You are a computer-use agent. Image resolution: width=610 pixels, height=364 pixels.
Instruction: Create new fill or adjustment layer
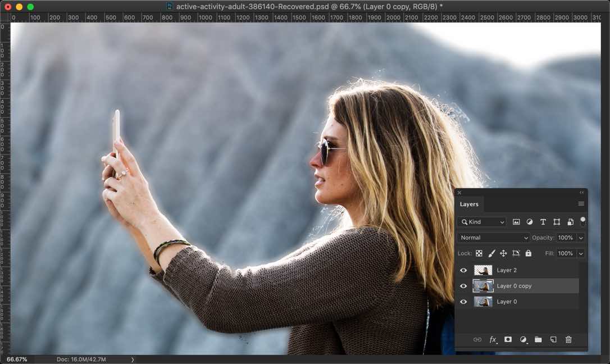point(523,340)
